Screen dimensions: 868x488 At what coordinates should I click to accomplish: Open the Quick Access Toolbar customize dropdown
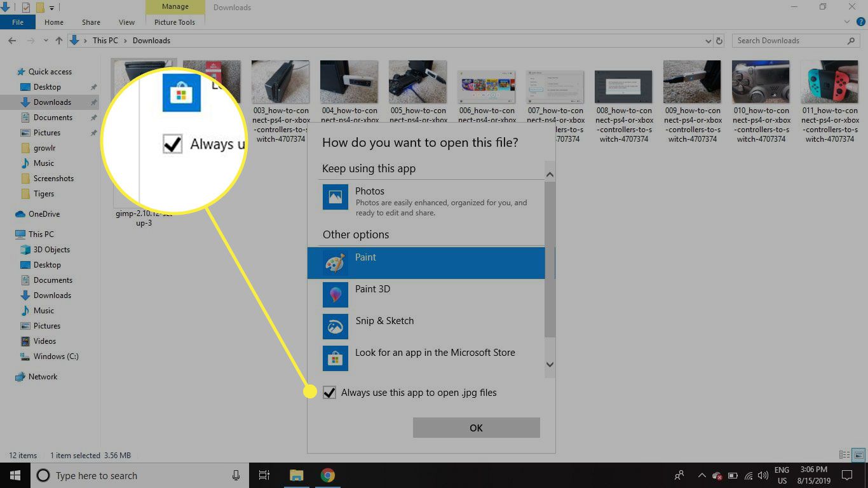[x=51, y=8]
